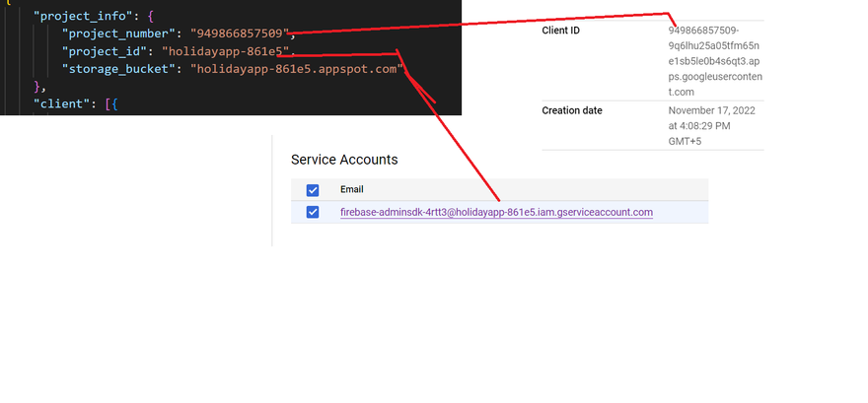The width and height of the screenshot is (868, 403).
Task: Click the Email column header
Action: [351, 189]
